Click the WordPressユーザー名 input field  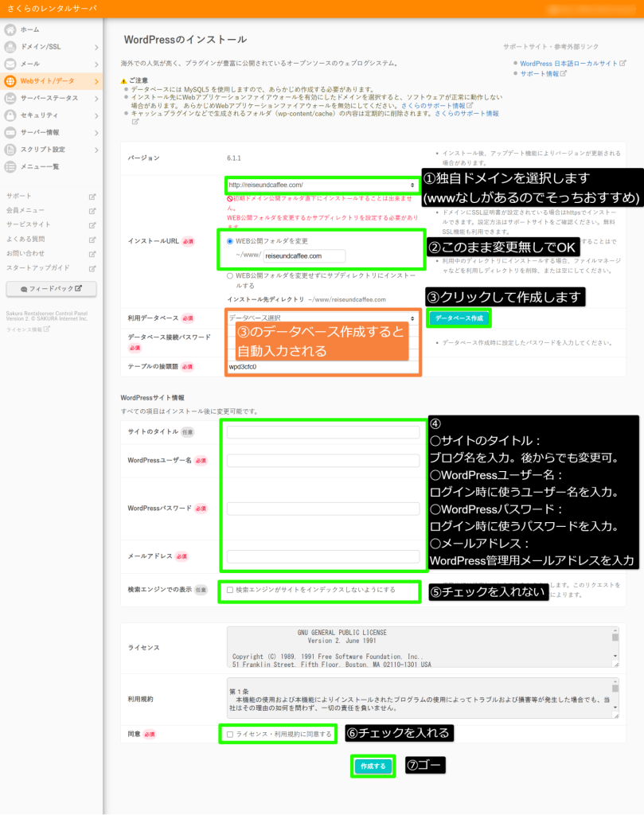point(322,461)
